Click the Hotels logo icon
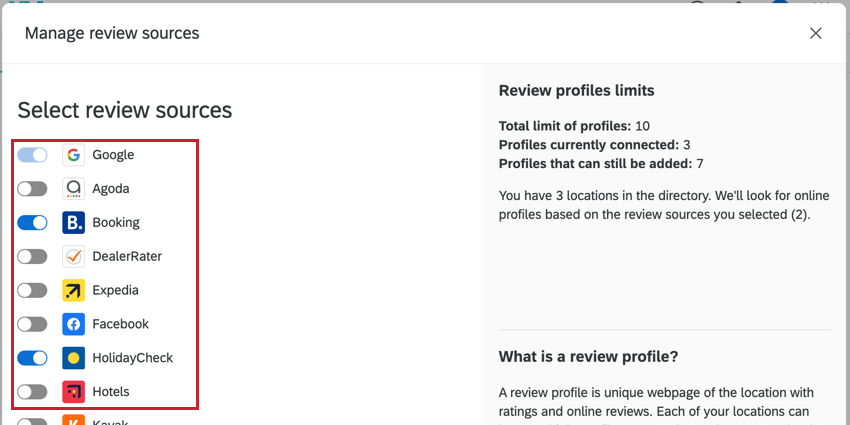 pyautogui.click(x=73, y=392)
